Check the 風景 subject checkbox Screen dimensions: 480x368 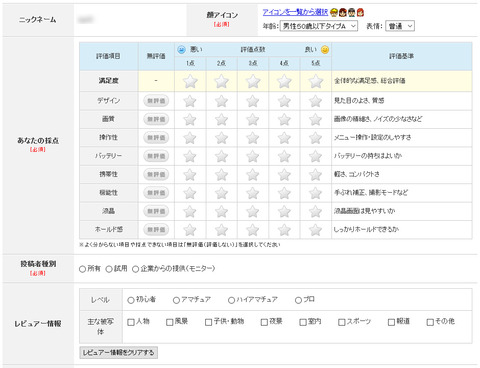coord(170,322)
